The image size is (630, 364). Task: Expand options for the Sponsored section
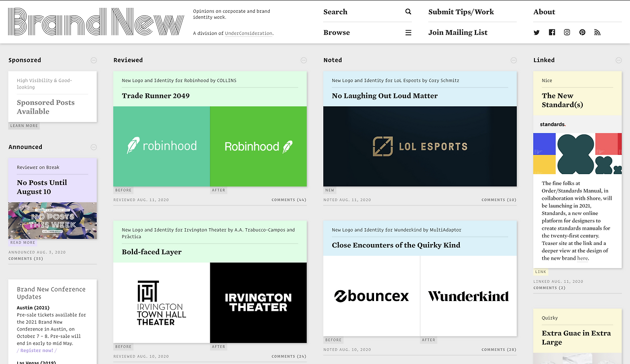pyautogui.click(x=94, y=60)
